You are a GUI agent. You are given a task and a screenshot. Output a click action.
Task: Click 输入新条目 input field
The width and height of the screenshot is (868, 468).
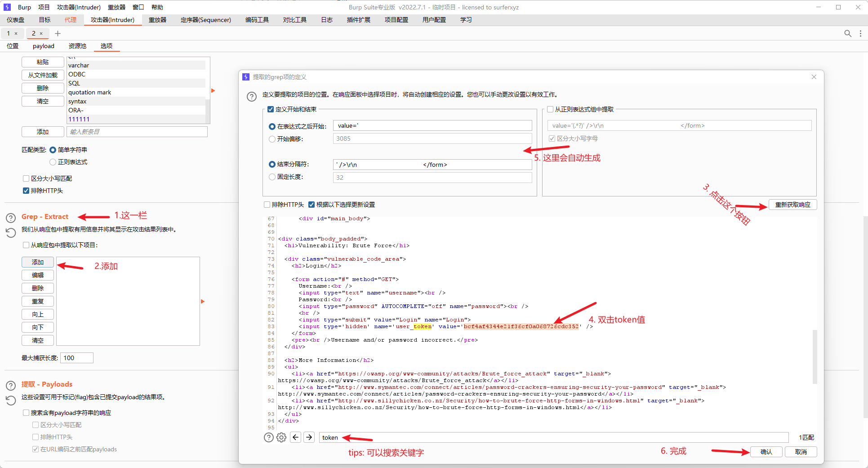[137, 132]
